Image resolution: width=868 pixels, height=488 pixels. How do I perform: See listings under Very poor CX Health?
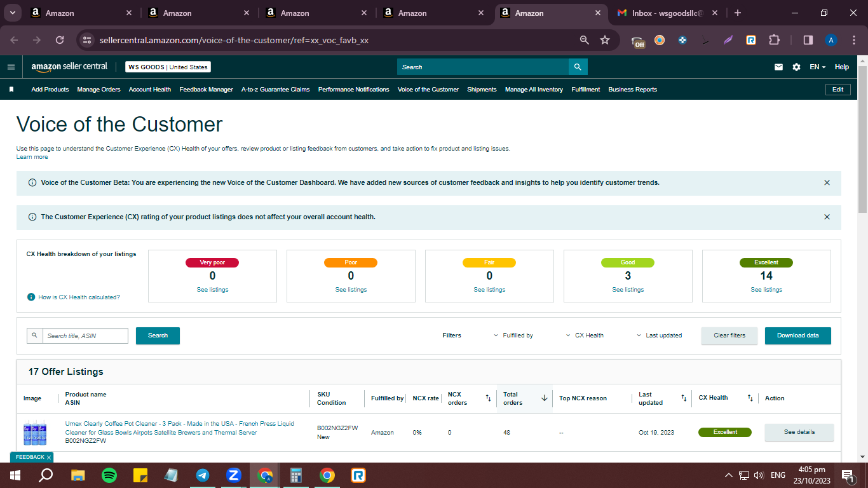[x=212, y=290]
